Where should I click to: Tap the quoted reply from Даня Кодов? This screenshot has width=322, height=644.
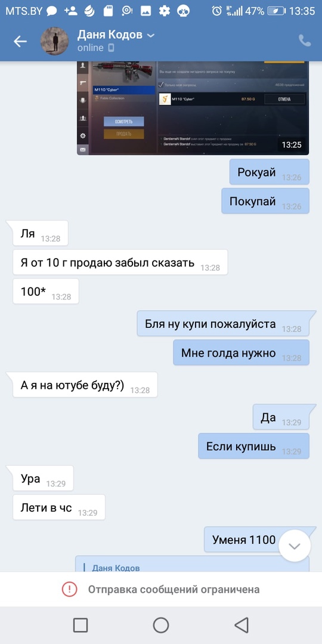click(192, 564)
